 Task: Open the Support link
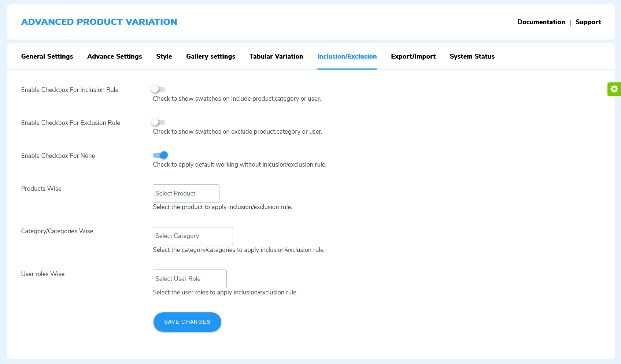point(588,22)
